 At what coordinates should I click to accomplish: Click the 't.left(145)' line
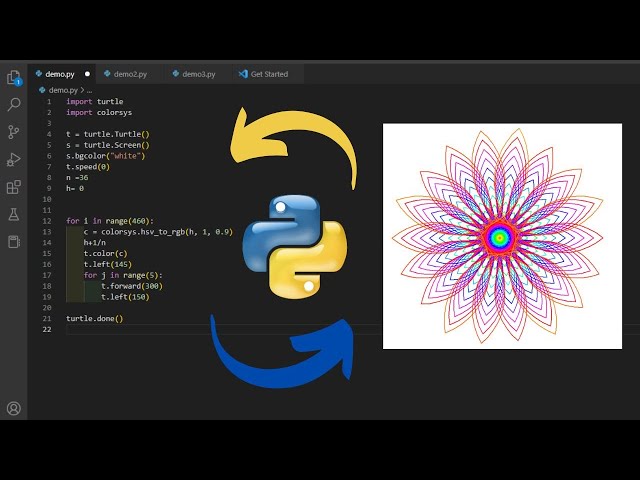pos(108,264)
